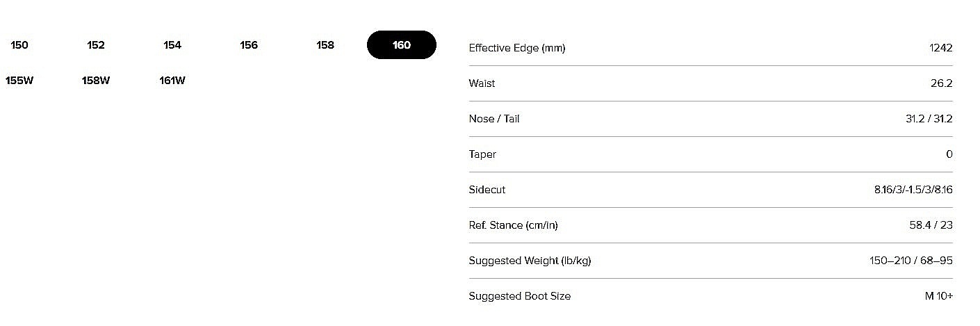The width and height of the screenshot is (980, 326).
Task: Click the Suggested Boot Size label
Action: coord(520,296)
